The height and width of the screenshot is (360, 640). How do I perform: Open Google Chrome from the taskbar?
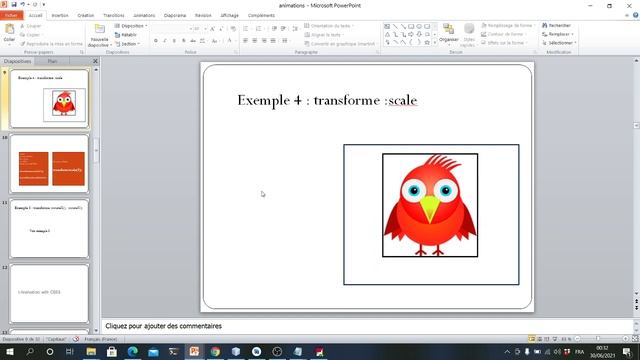click(215, 351)
